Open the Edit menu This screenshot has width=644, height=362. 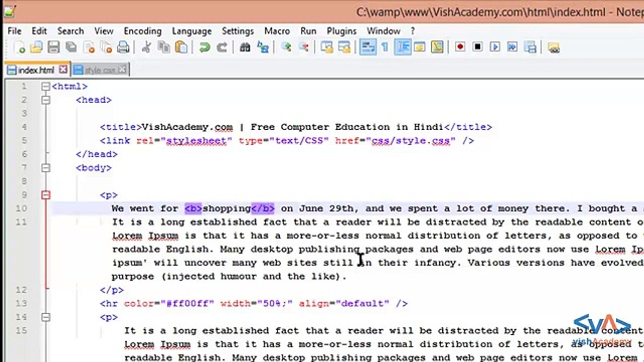coord(39,31)
